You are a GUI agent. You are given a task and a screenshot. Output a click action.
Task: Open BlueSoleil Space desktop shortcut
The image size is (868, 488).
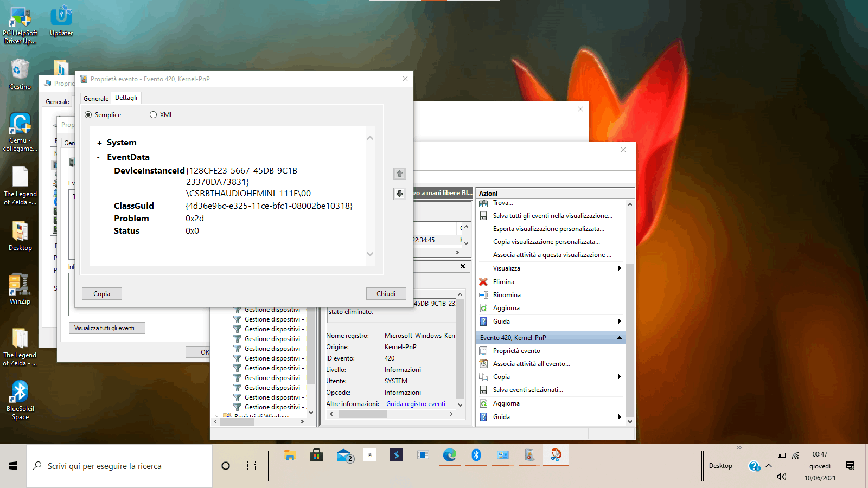(x=20, y=400)
